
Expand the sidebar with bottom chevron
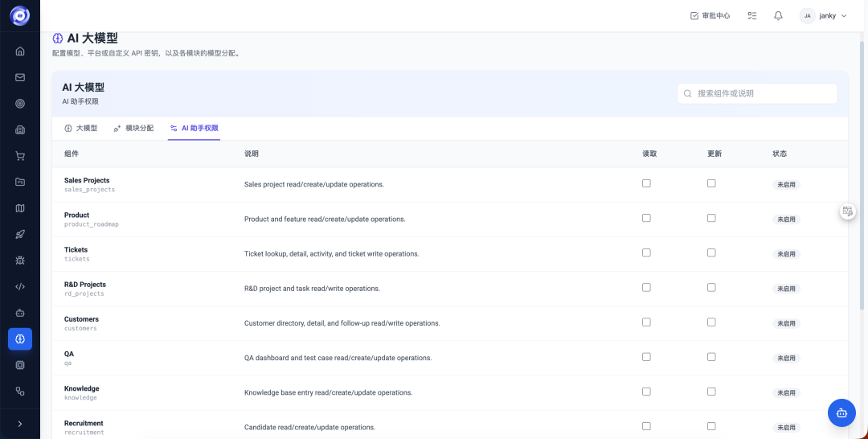(x=20, y=424)
